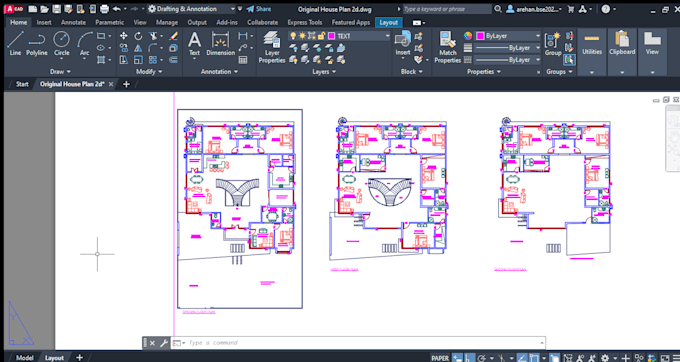Image resolution: width=680 pixels, height=362 pixels.
Task: Open the ByLayer object color dropdown
Action: pos(508,36)
